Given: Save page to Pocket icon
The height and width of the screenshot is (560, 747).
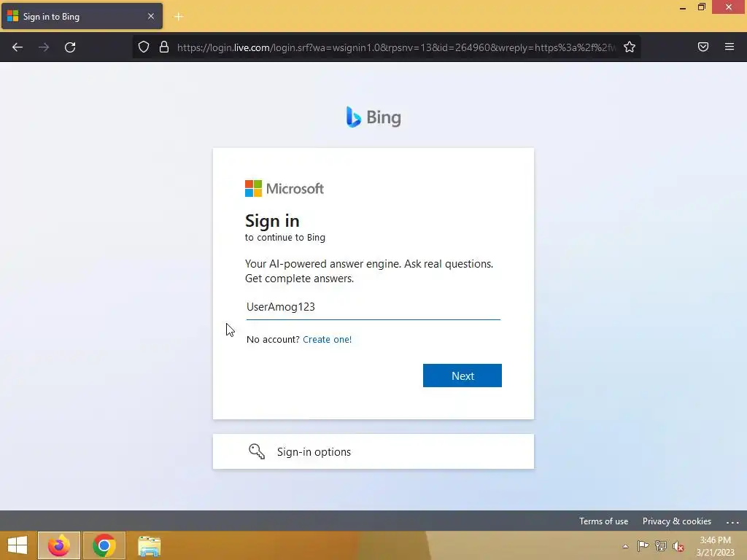Looking at the screenshot, I should (x=703, y=47).
